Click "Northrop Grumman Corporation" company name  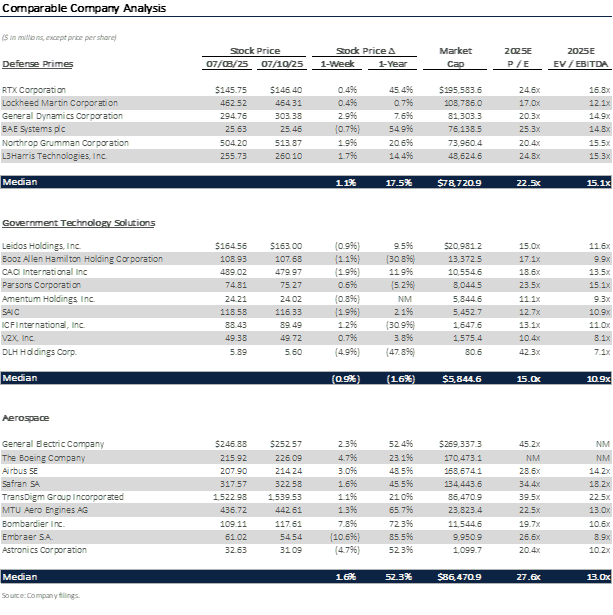tap(65, 143)
